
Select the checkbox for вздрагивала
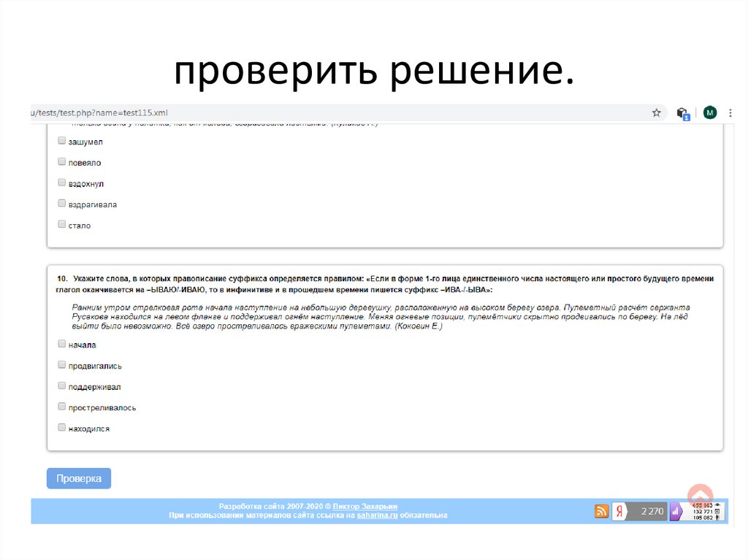(61, 202)
